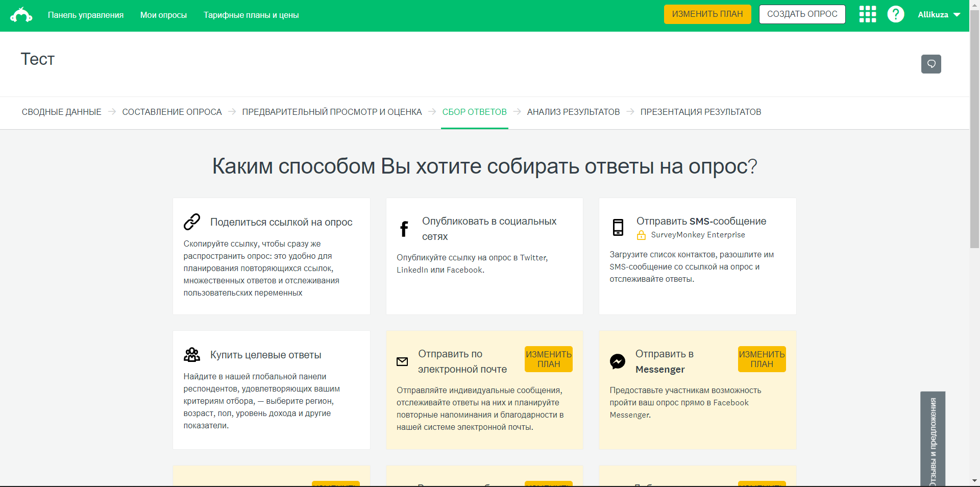Switch to СОСТАВЛЕНИЕ ОПРОСА tab

pyautogui.click(x=172, y=112)
